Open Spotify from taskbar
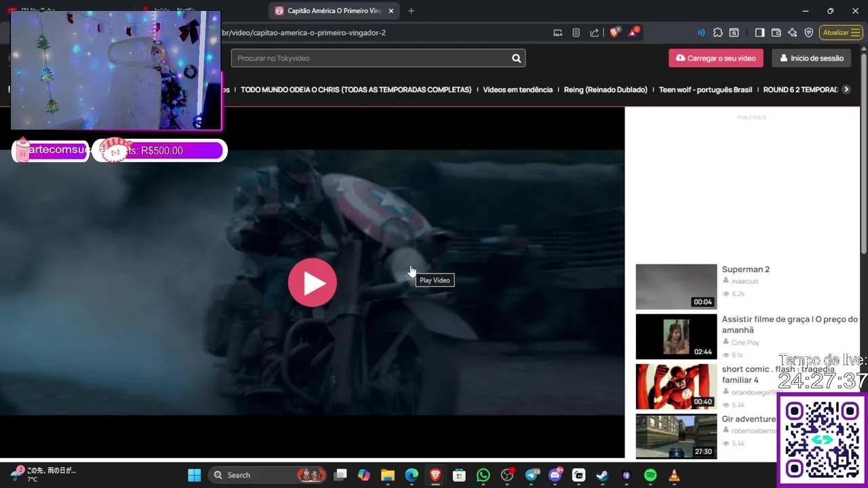 coord(650,475)
